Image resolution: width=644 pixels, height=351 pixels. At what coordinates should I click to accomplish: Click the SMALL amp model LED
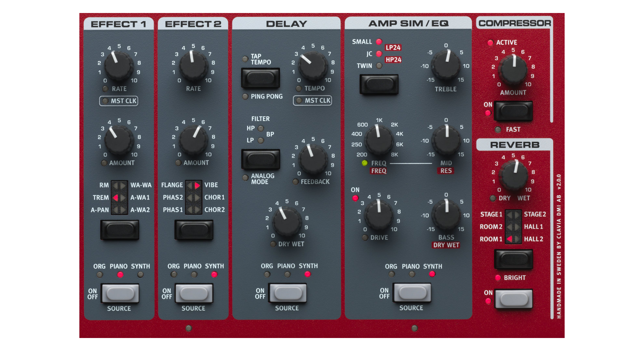click(x=379, y=42)
